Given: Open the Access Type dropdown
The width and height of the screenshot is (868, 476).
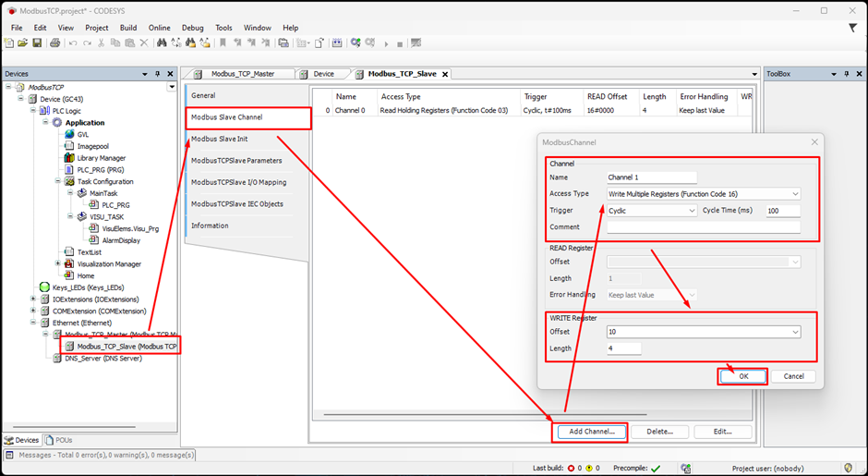Looking at the screenshot, I should 795,194.
